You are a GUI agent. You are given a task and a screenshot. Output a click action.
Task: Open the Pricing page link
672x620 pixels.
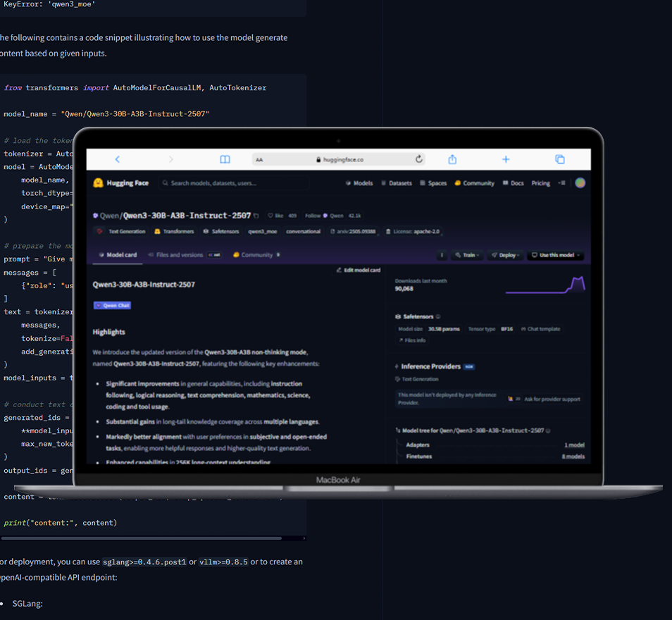click(x=541, y=183)
